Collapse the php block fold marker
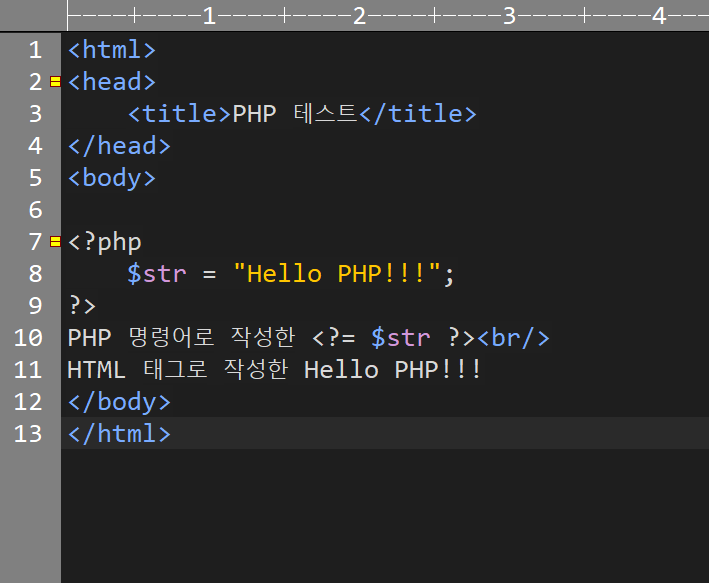The image size is (709, 583). [55, 242]
